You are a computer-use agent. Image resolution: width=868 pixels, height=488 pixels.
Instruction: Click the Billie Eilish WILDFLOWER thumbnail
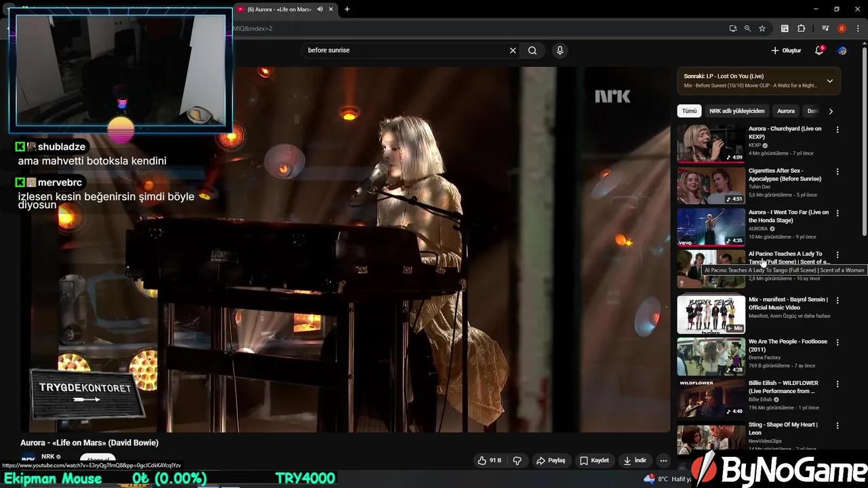coord(711,397)
